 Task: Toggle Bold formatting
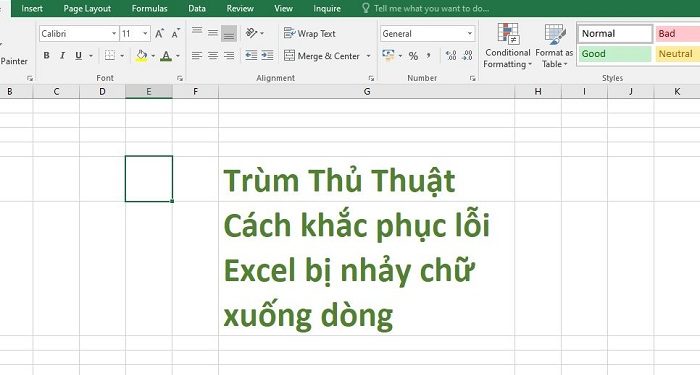(x=46, y=56)
